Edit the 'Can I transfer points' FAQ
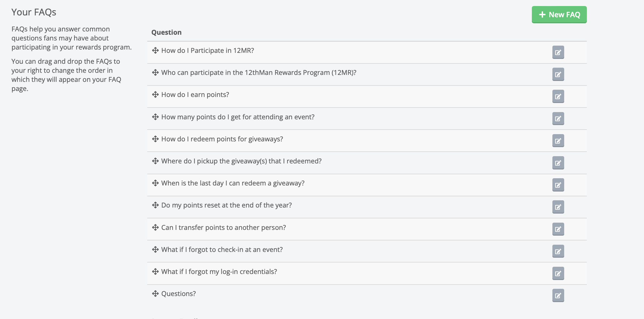 (558, 229)
